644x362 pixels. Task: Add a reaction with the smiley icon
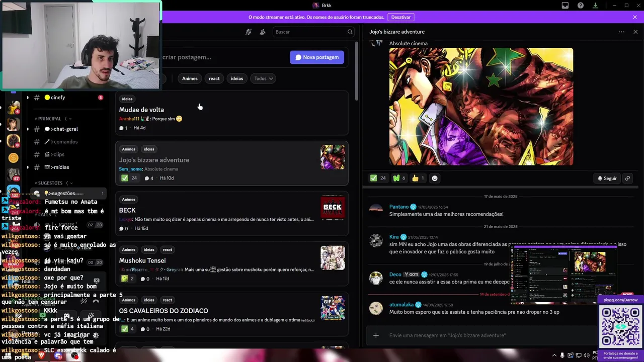[435, 178]
